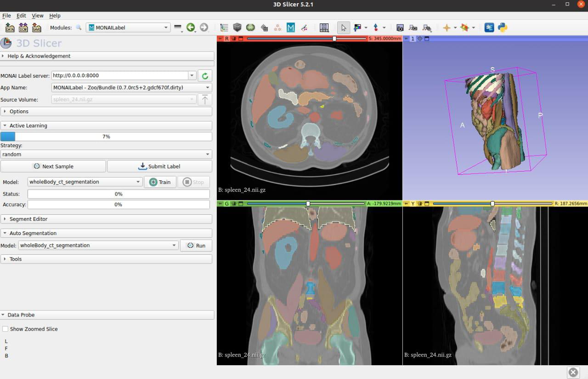Open the Extensions Manager icon

[490, 28]
